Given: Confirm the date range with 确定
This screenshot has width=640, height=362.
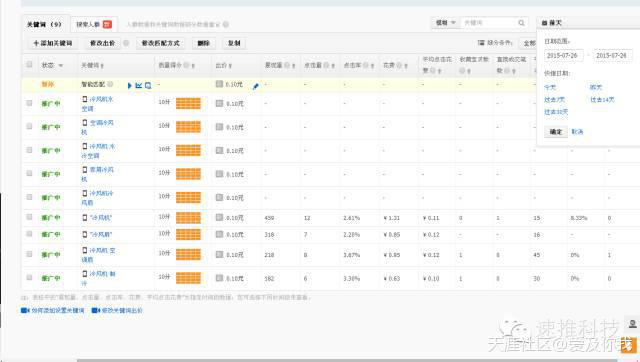Looking at the screenshot, I should tap(556, 132).
